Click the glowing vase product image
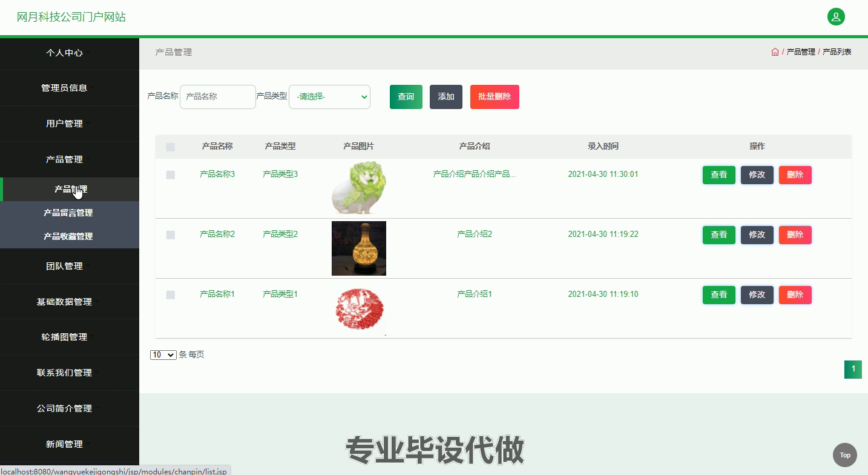 click(359, 248)
